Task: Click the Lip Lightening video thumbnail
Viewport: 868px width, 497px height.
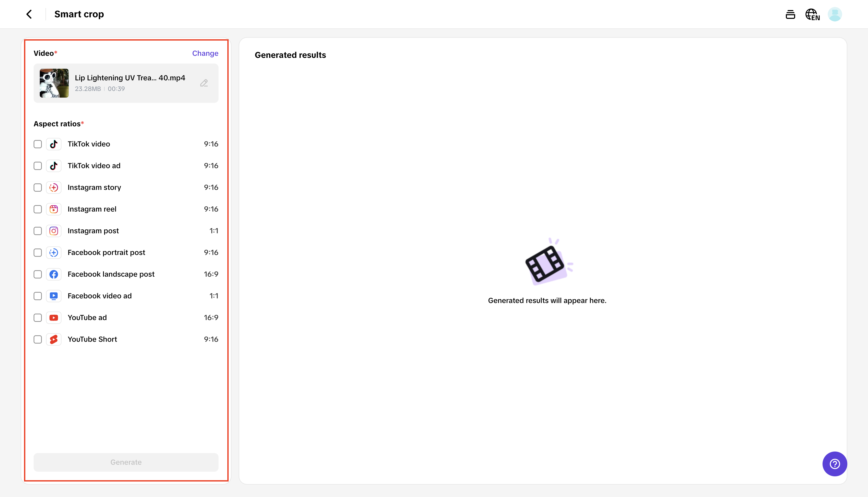Action: (54, 83)
